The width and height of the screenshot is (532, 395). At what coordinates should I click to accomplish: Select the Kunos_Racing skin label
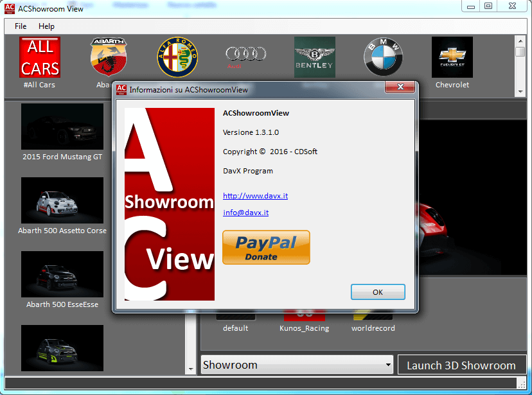point(305,328)
